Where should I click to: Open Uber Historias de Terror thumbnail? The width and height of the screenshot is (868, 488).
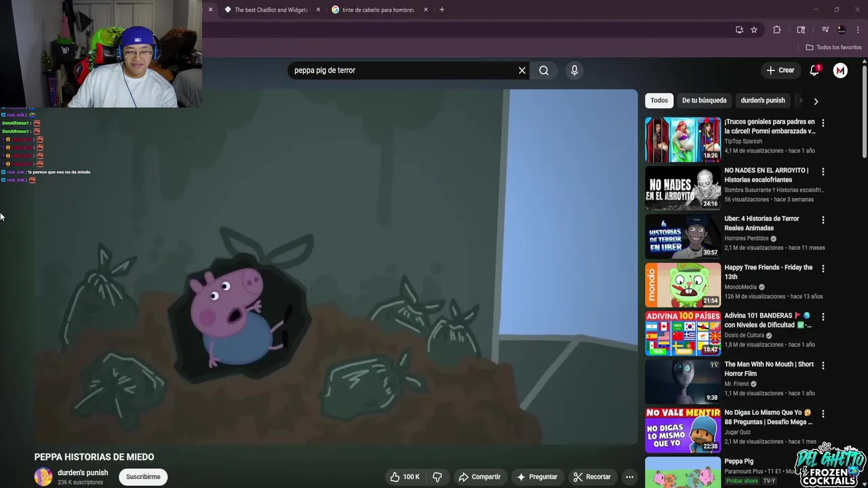click(683, 237)
